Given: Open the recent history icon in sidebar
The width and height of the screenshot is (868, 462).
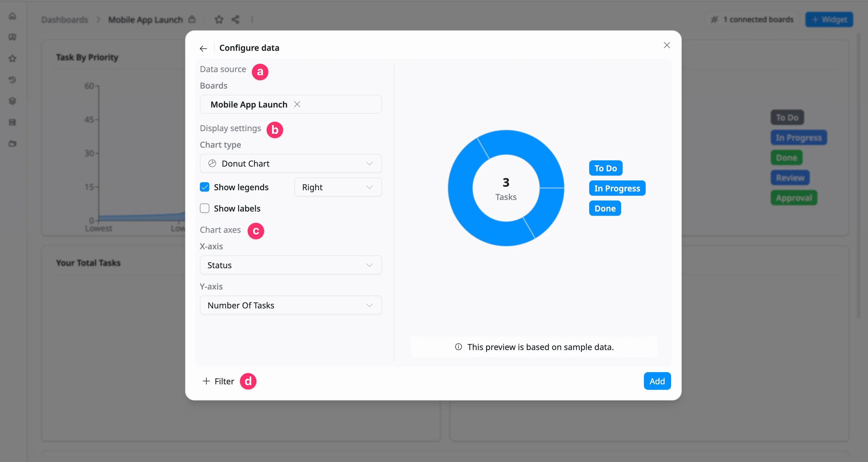Looking at the screenshot, I should 12,79.
